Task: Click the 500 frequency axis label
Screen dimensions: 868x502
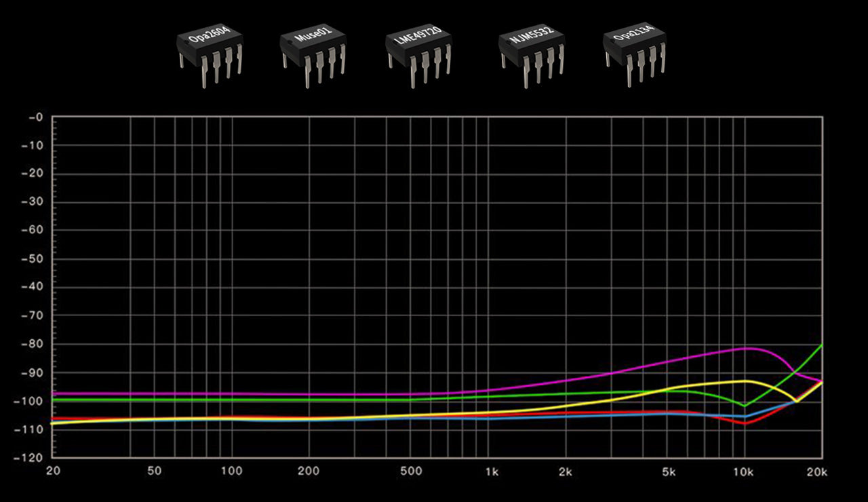Action: click(411, 471)
